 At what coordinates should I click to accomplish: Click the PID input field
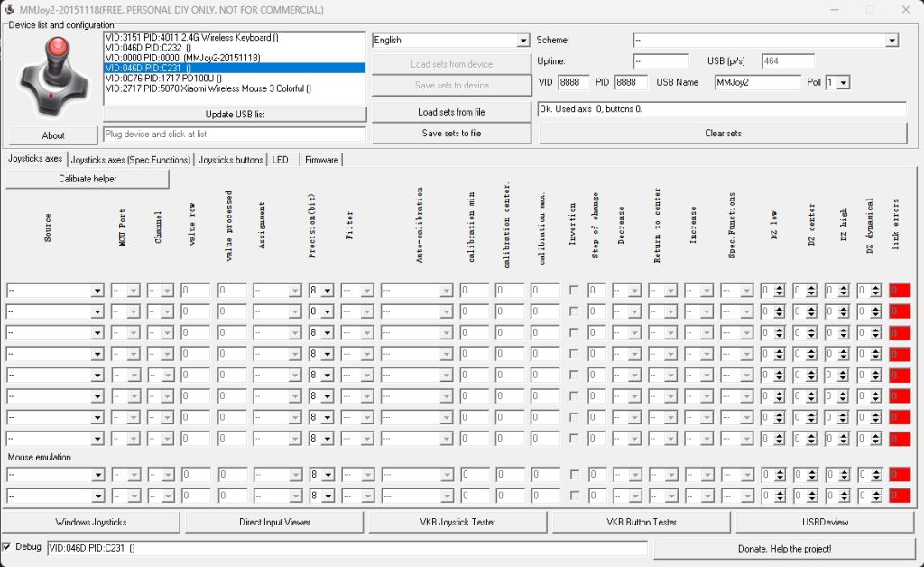click(x=631, y=82)
